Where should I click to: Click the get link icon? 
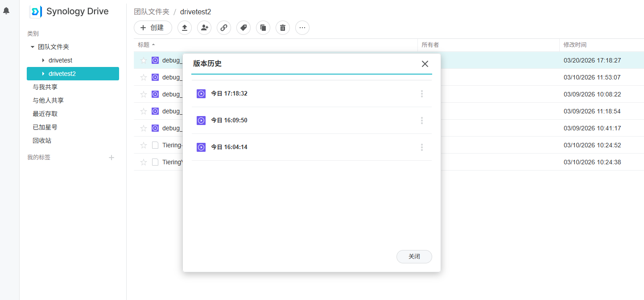pyautogui.click(x=224, y=28)
